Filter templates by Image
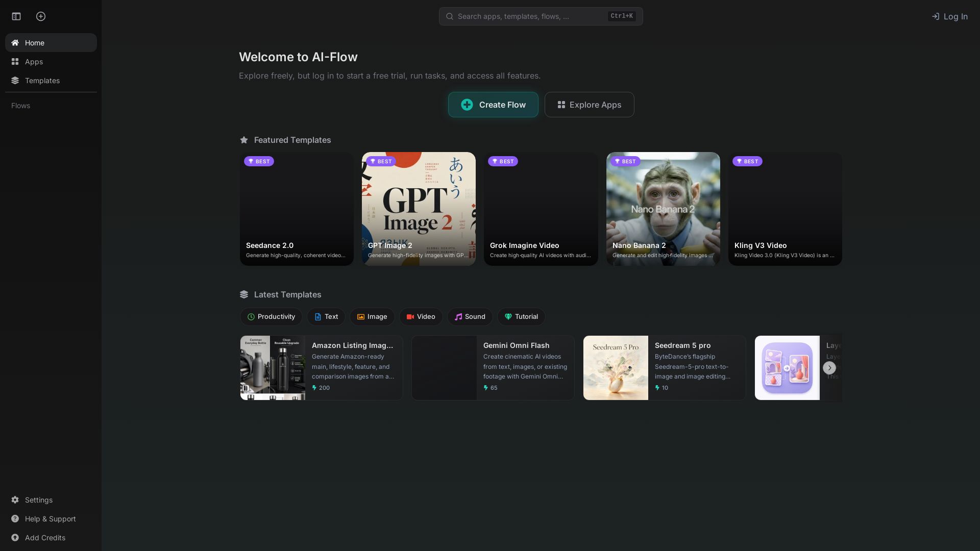This screenshot has width=980, height=551. click(372, 317)
